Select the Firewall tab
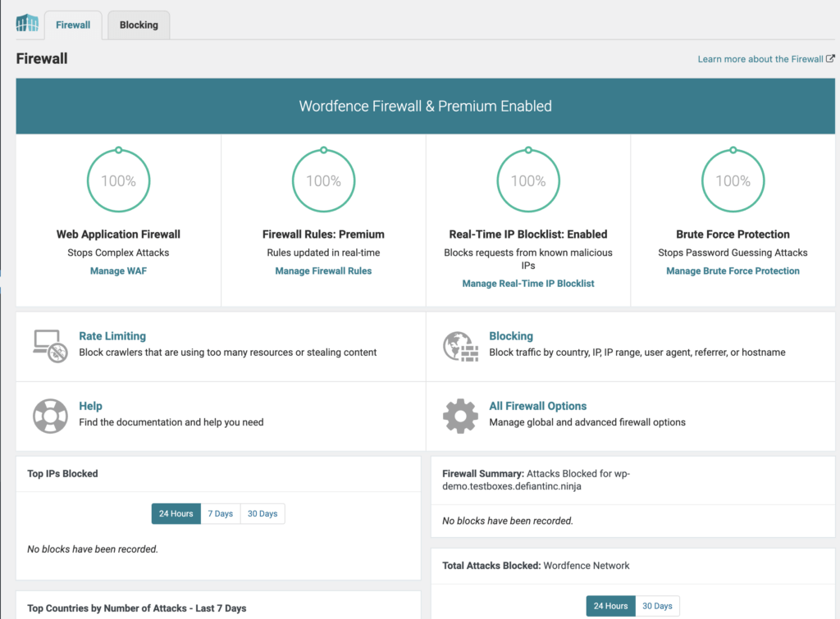Image resolution: width=840 pixels, height=619 pixels. coord(72,25)
